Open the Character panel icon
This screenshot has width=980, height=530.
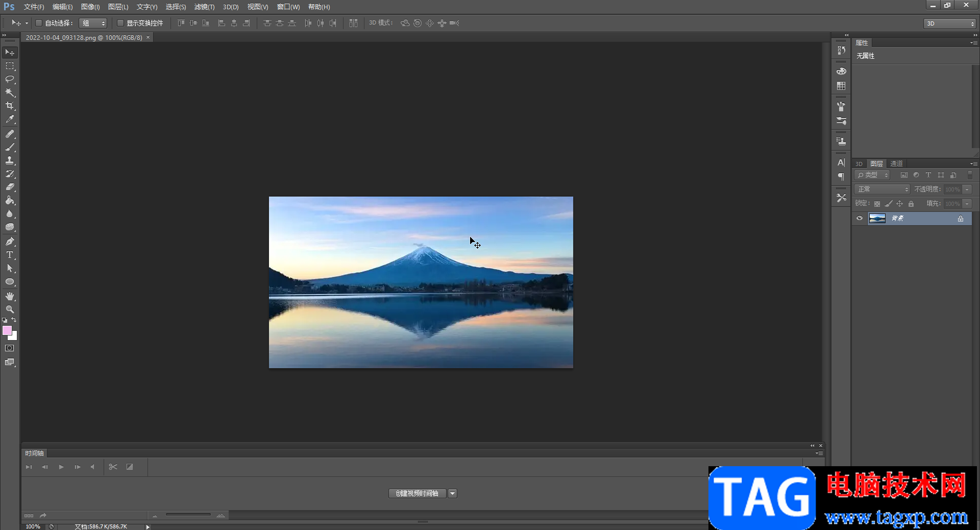click(841, 163)
